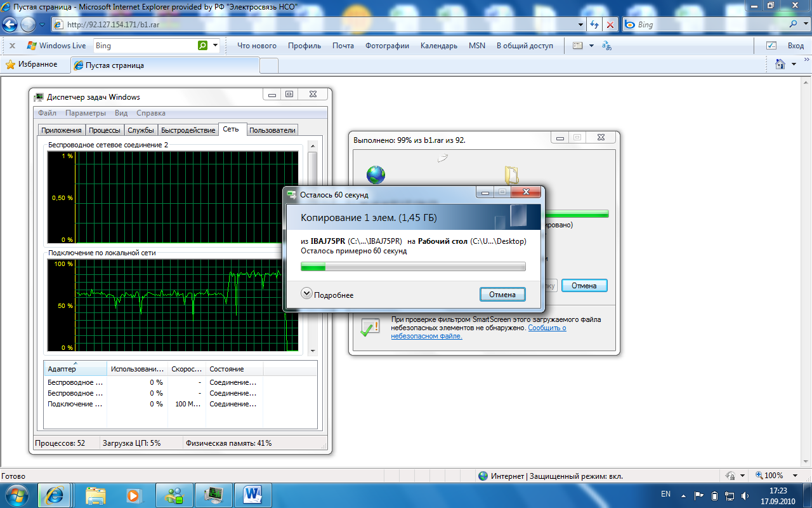Click the Bing search magnifier icon
The height and width of the screenshot is (508, 812).
pyautogui.click(x=793, y=25)
